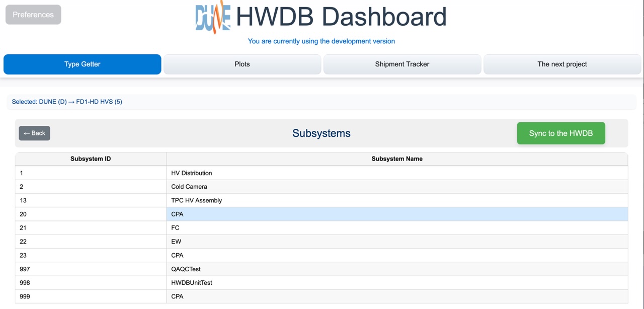Click the Subsystem ID column header
Screen dimensions: 644x309
click(91, 159)
